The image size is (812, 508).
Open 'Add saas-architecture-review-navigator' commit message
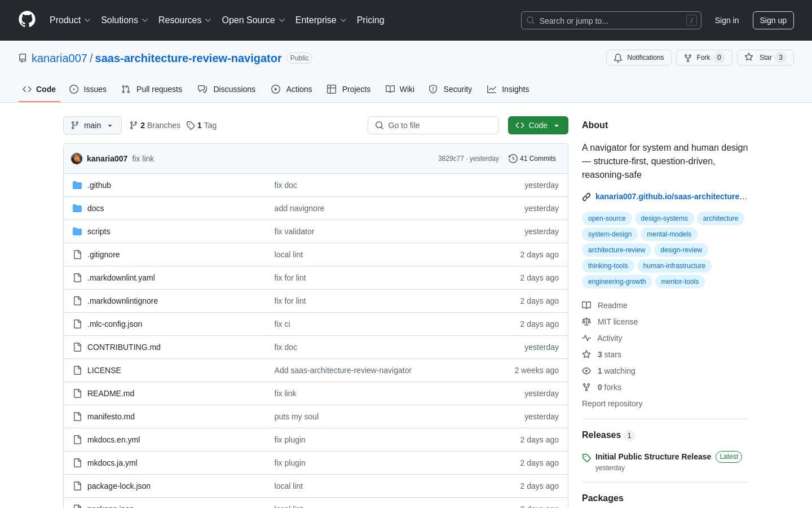tap(343, 370)
